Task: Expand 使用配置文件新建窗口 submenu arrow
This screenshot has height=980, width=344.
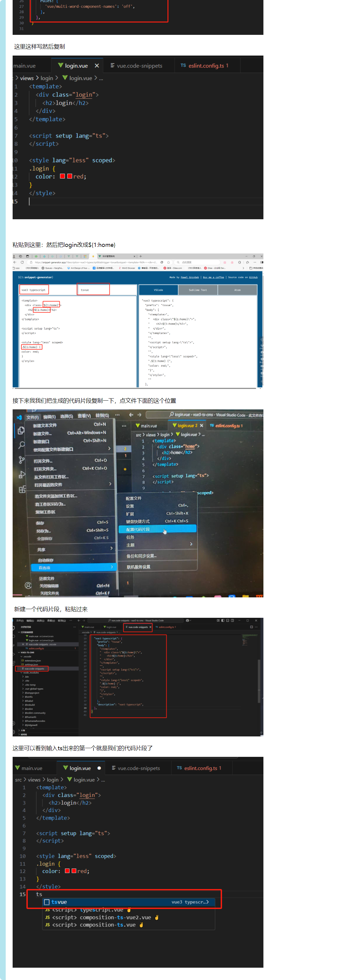Action: pyautogui.click(x=109, y=448)
